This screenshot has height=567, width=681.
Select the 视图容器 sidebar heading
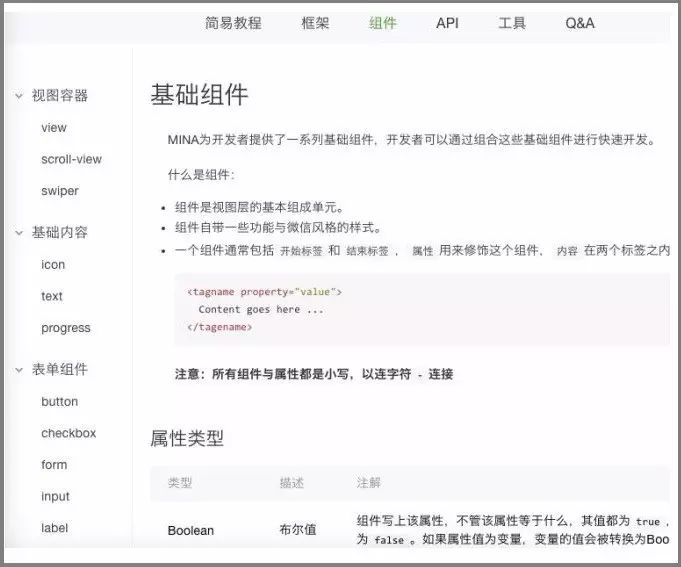click(60, 96)
